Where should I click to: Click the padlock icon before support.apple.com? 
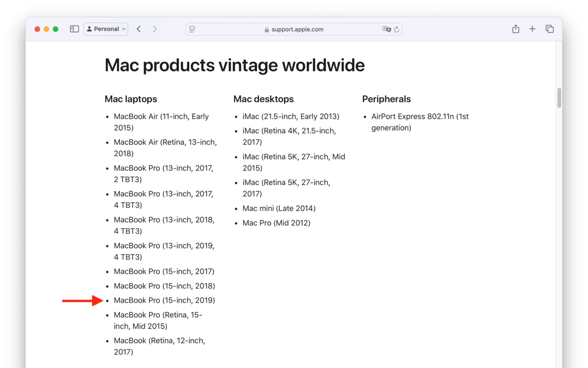267,29
